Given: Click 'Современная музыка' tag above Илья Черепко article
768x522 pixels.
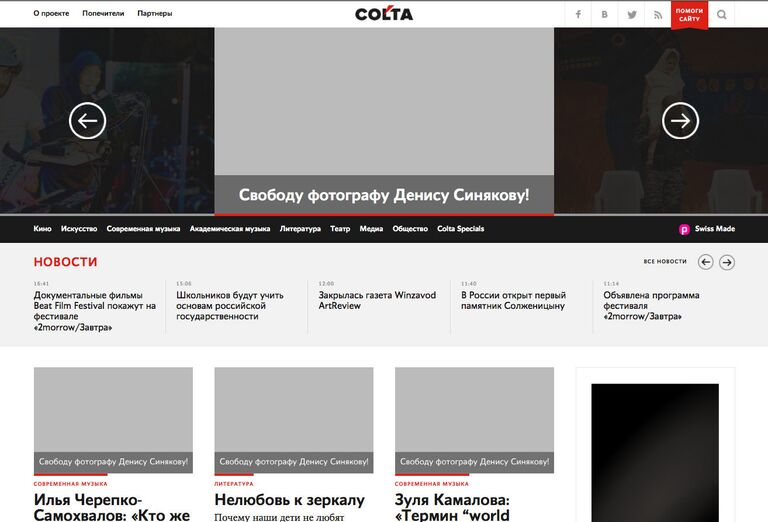Looking at the screenshot, I should click(71, 483).
